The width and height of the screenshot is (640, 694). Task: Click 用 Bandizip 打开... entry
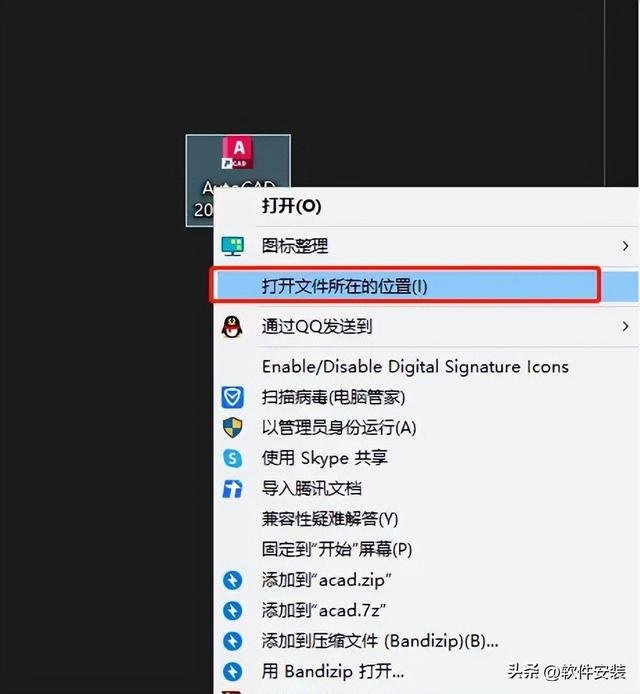[426, 671]
